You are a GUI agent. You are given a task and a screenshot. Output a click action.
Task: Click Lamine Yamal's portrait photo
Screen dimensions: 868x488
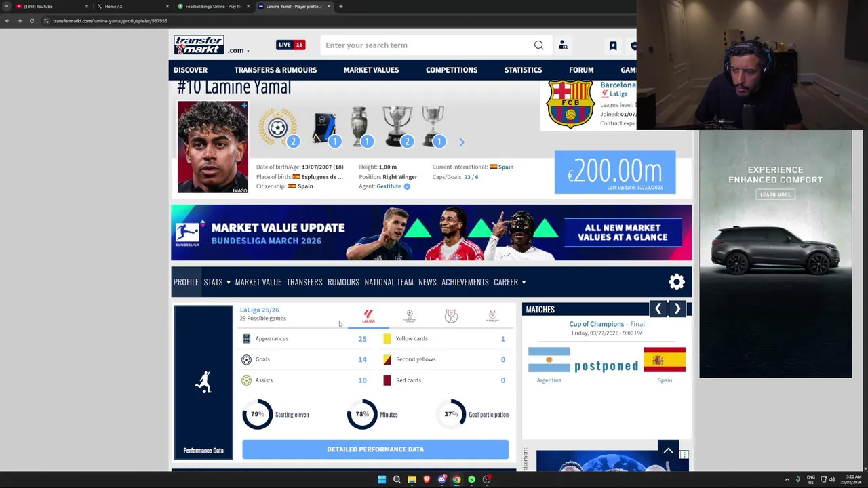point(213,147)
